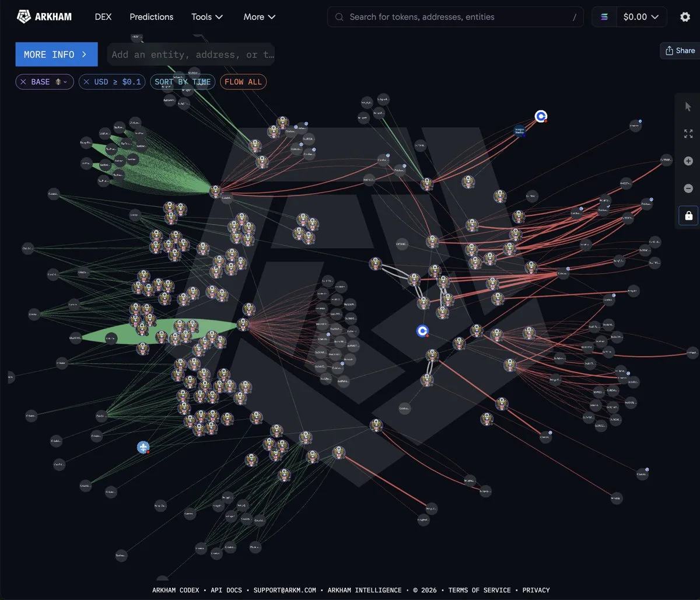Share the visualization via Share button
Viewport: 700px width, 600px height.
click(x=680, y=51)
